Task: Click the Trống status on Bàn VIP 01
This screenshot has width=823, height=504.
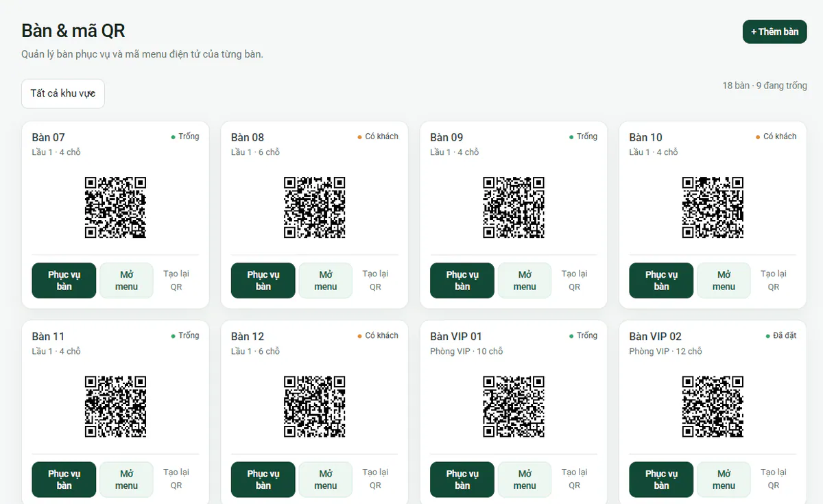Action: [584, 335]
